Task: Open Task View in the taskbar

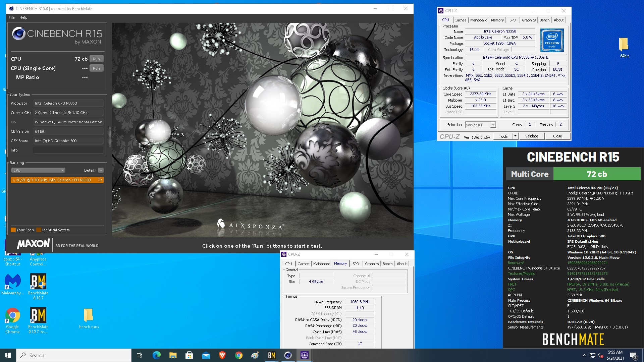Action: (140, 355)
